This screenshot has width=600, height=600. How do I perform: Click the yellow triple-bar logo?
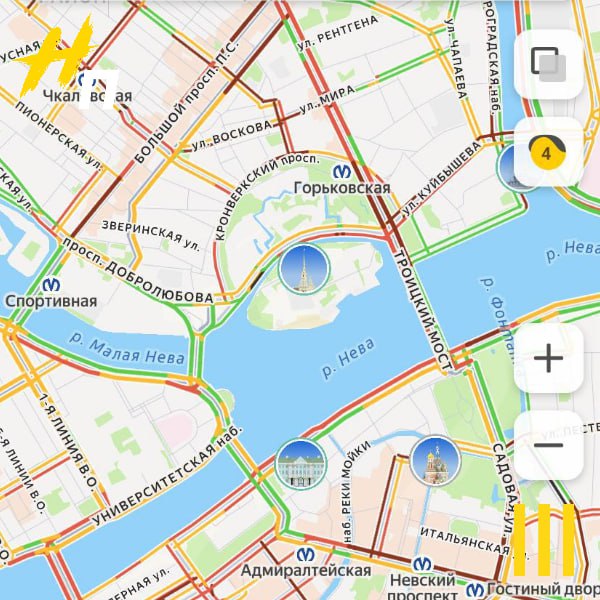[544, 540]
